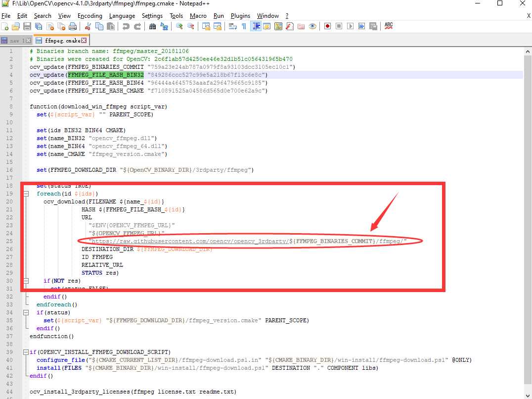The image size is (532, 399).
Task: Collapse the foreach block on line 19
Action: (26, 194)
